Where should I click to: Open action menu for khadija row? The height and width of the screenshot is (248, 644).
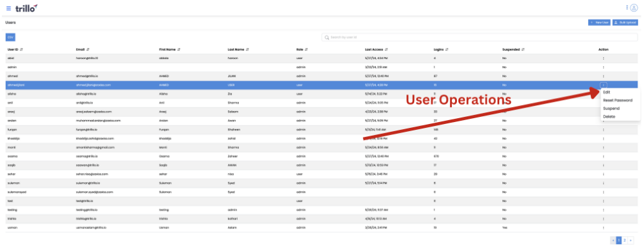(x=603, y=138)
